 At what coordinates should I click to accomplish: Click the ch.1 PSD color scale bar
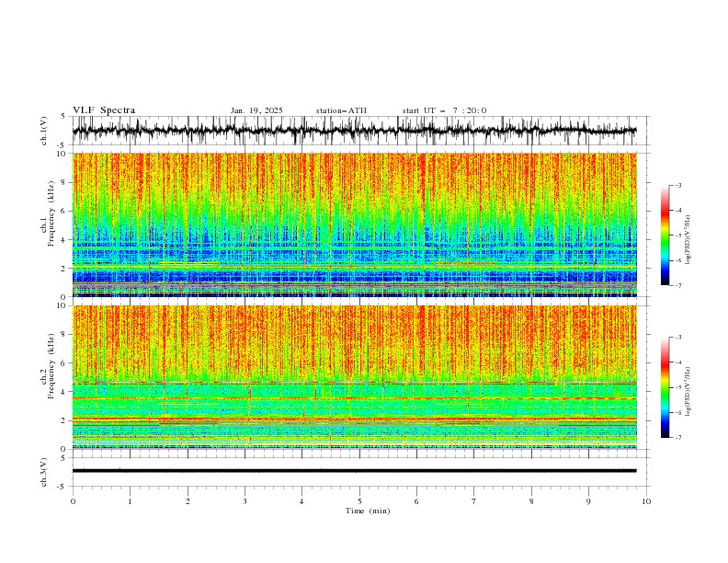665,236
